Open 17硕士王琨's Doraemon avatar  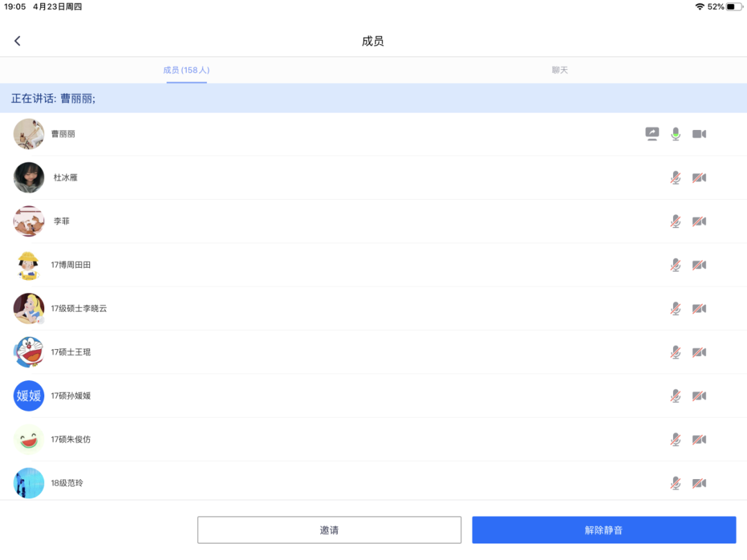(x=29, y=352)
